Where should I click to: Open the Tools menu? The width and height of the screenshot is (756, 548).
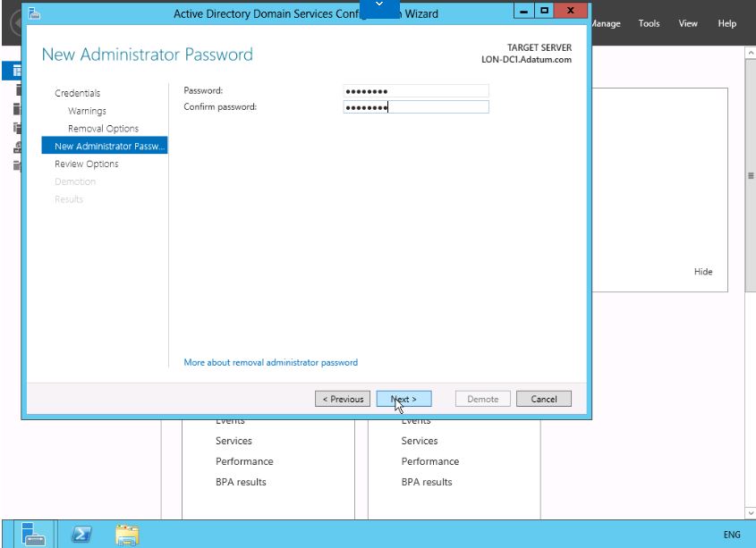pos(649,23)
